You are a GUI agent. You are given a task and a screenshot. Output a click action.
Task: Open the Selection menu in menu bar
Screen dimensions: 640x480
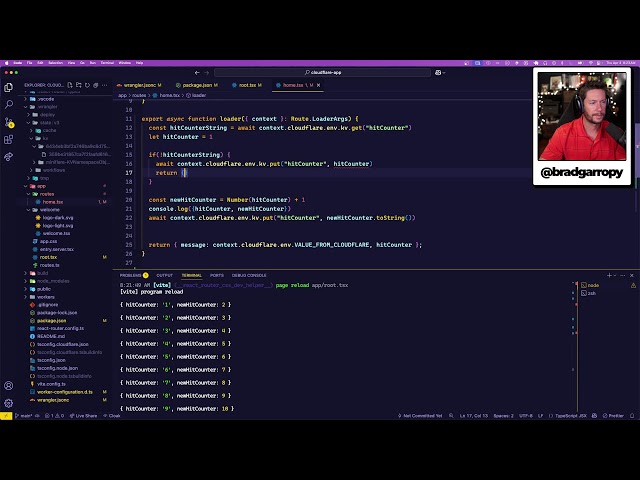(56, 63)
